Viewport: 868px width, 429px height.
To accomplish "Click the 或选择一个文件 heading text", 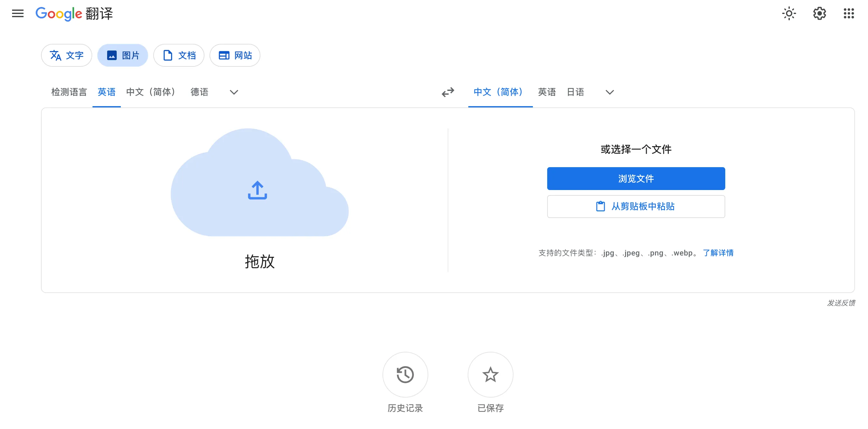I will click(x=636, y=149).
